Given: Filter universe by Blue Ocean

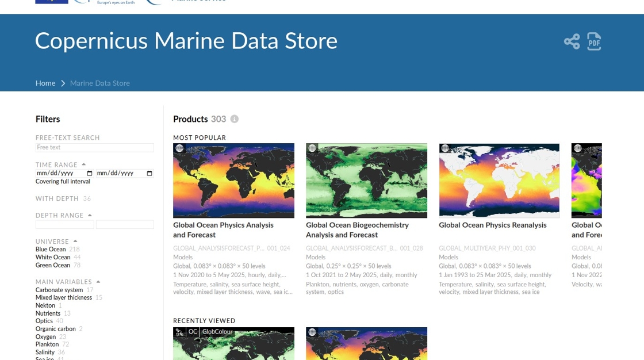Looking at the screenshot, I should coord(51,249).
